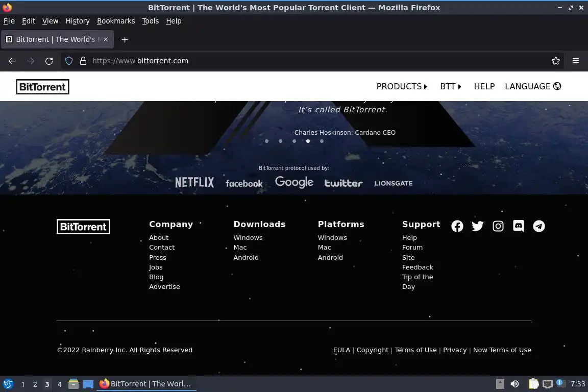Click the show desktop icon in the taskbar
The width and height of the screenshot is (588, 392).
88,384
